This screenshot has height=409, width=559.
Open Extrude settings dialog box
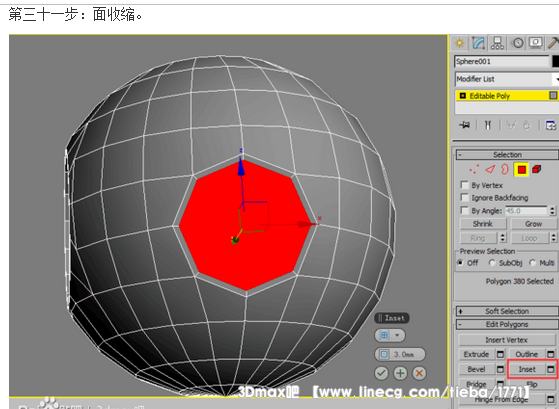coord(501,354)
